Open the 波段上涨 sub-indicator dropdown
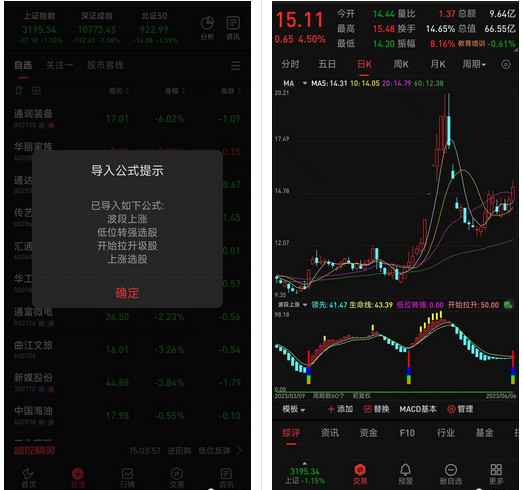This screenshot has height=490, width=523. pos(292,305)
